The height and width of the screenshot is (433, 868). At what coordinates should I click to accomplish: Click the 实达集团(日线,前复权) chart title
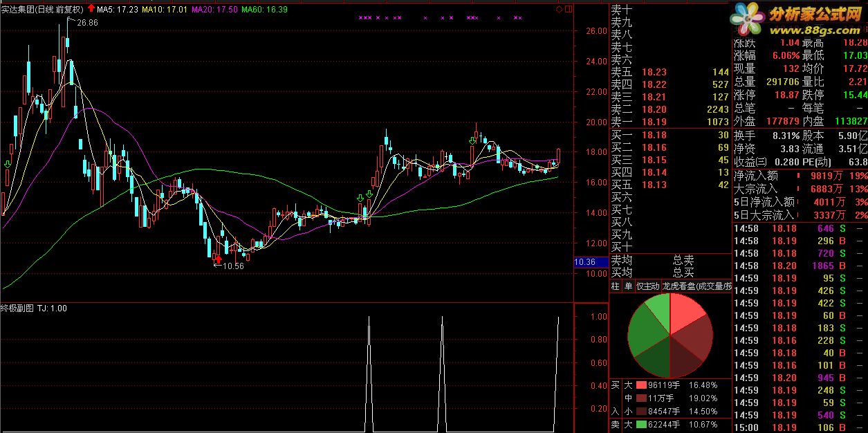pos(43,10)
